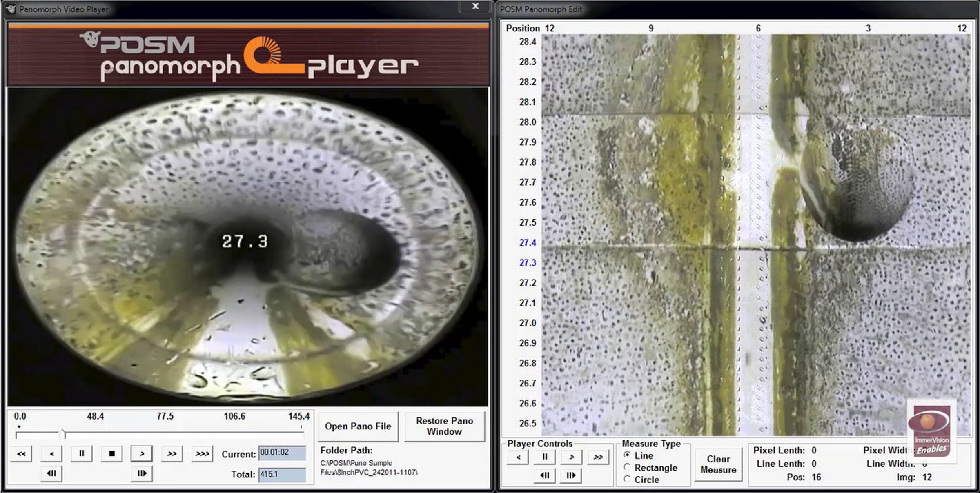Click the 0.0 timeline label

(20, 417)
